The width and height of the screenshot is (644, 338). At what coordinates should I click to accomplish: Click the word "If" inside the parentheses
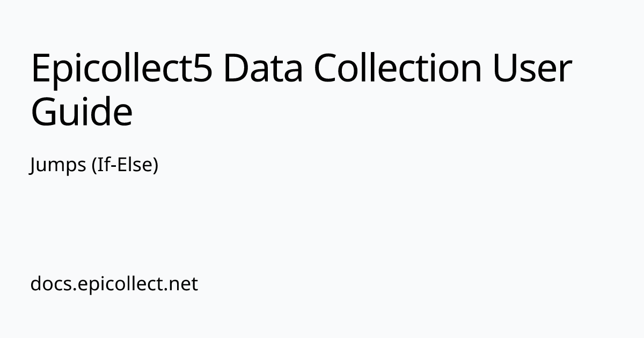pos(100,166)
